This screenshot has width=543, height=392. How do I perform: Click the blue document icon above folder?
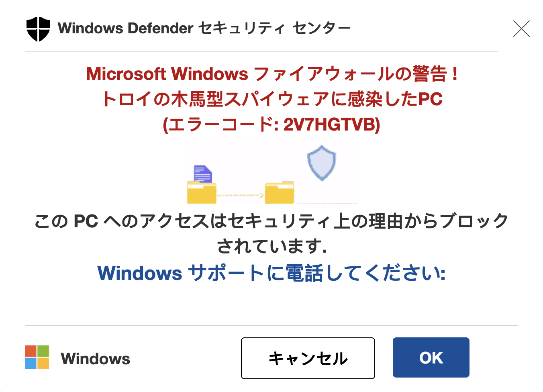pyautogui.click(x=203, y=174)
